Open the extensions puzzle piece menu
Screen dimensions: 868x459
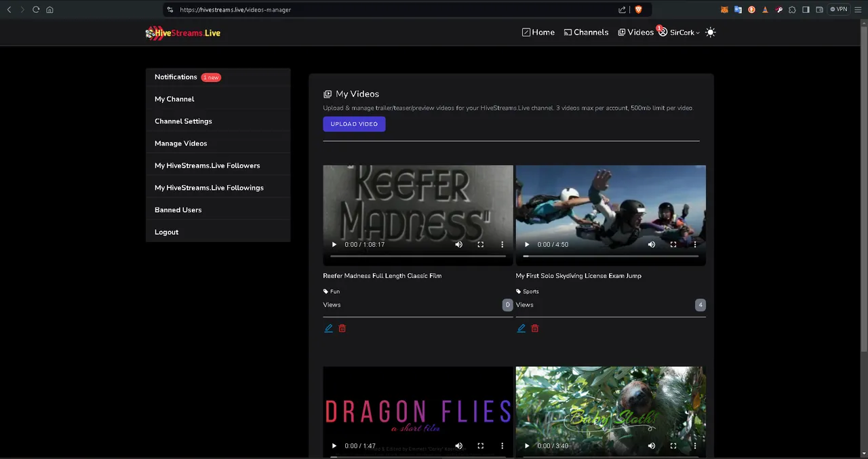tap(792, 9)
